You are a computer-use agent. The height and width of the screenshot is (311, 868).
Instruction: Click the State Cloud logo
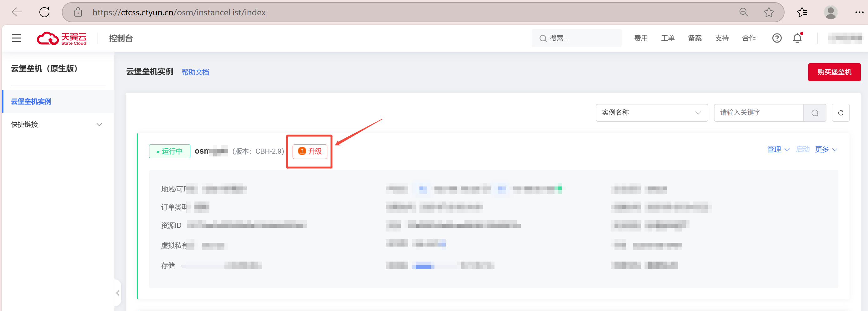(x=62, y=38)
